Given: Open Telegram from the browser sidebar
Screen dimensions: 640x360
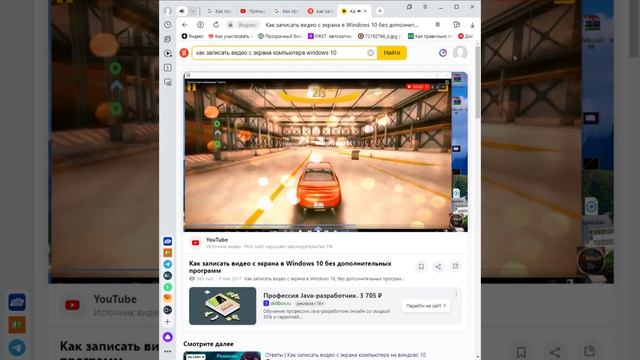Looking at the screenshot, I should click(168, 264).
